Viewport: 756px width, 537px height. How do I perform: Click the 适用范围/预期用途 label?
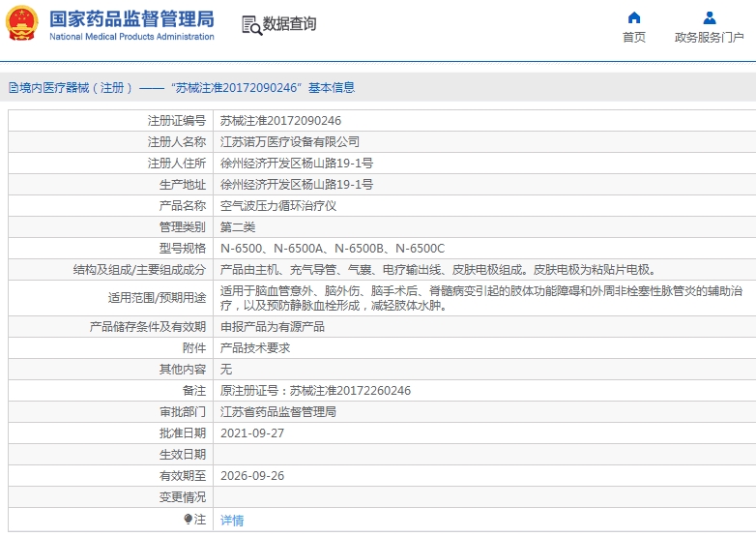pyautogui.click(x=157, y=298)
